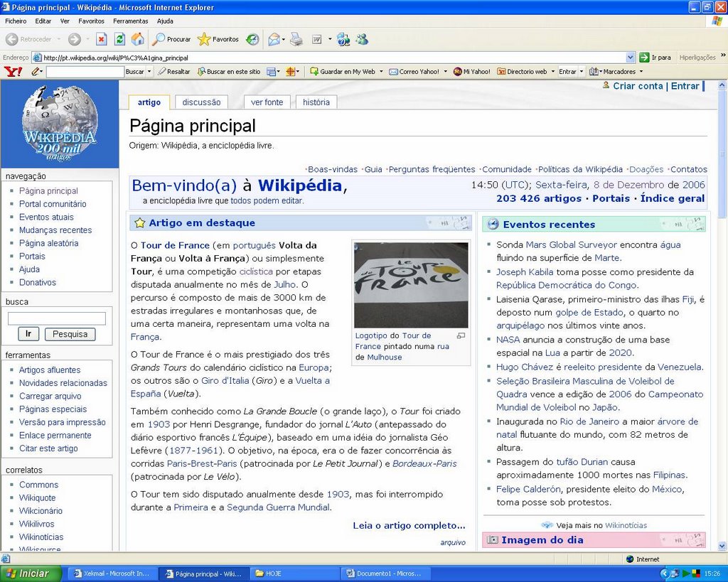Open Correo Yahoo! mail icon
728x582 pixels.
click(x=393, y=72)
